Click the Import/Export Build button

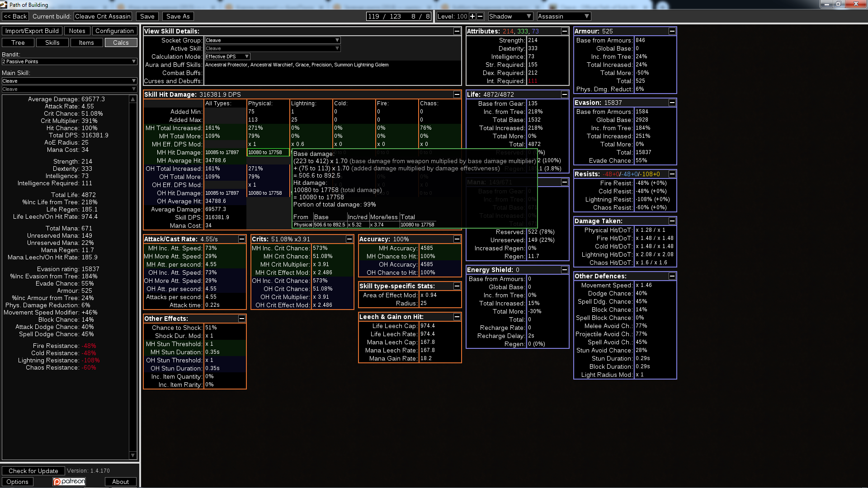[32, 31]
